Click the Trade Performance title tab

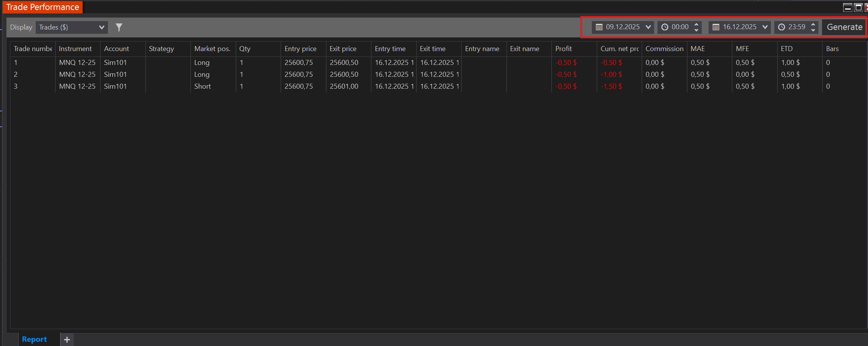(x=42, y=7)
